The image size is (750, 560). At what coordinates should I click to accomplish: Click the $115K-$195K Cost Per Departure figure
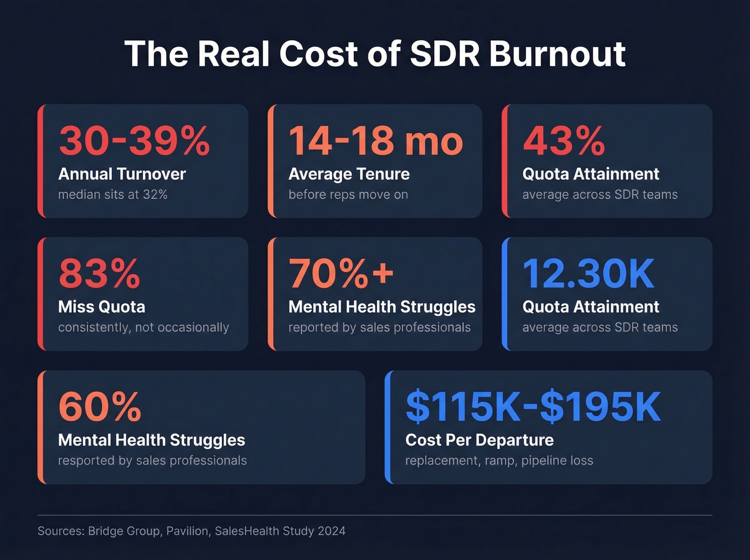tap(533, 406)
